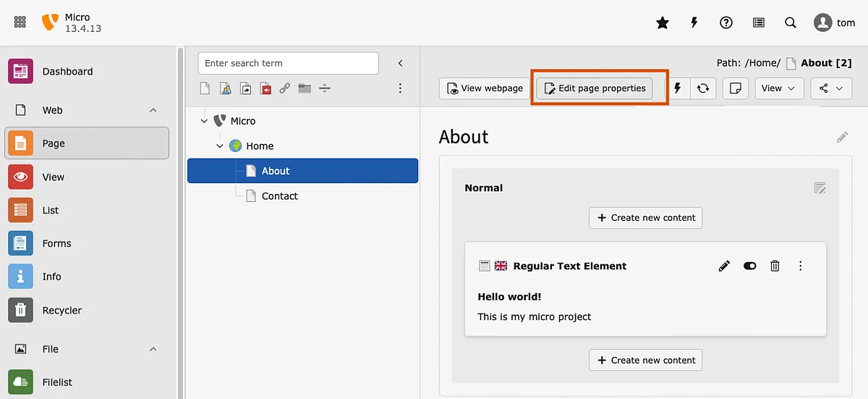868x399 pixels.
Task: Open the application modules grid icon
Action: [x=20, y=22]
